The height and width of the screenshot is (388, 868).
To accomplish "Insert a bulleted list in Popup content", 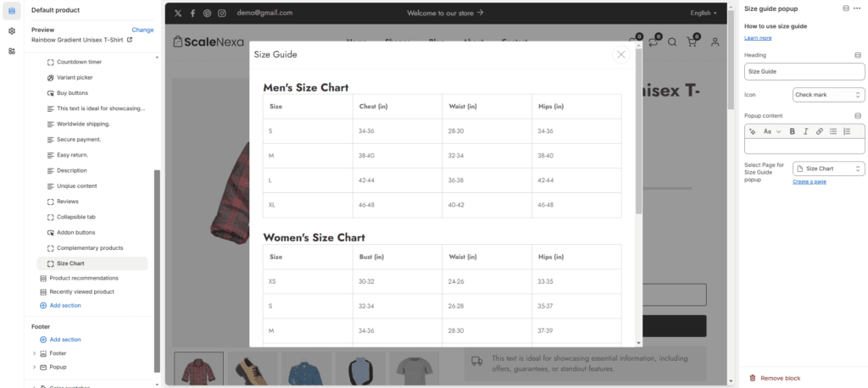I will pyautogui.click(x=833, y=131).
